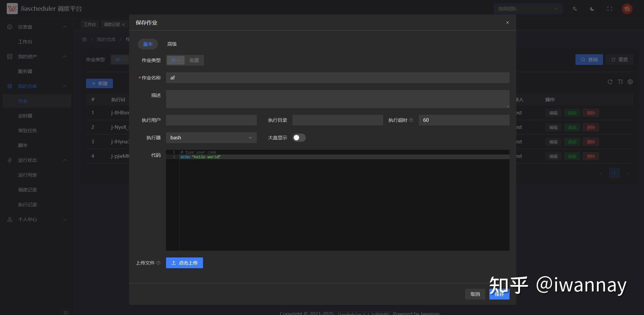Collapse the 运行状态 menu group
644x315 pixels.
65,160
